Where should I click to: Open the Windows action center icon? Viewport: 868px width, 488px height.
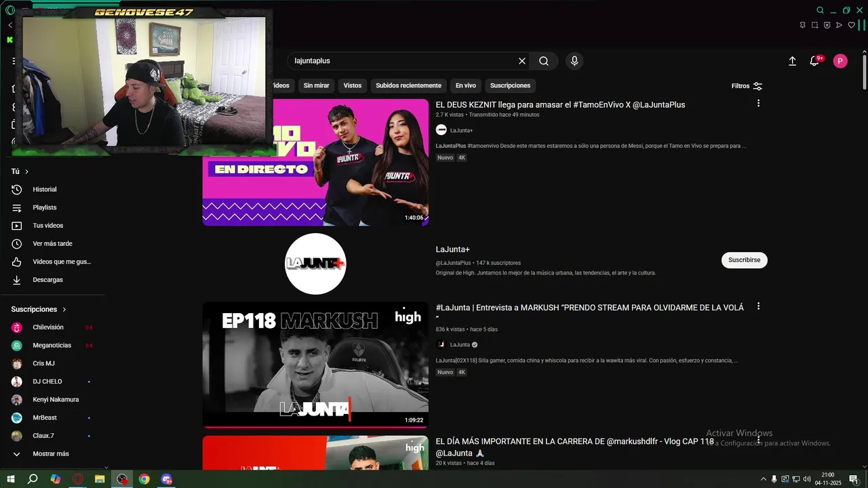tap(854, 479)
